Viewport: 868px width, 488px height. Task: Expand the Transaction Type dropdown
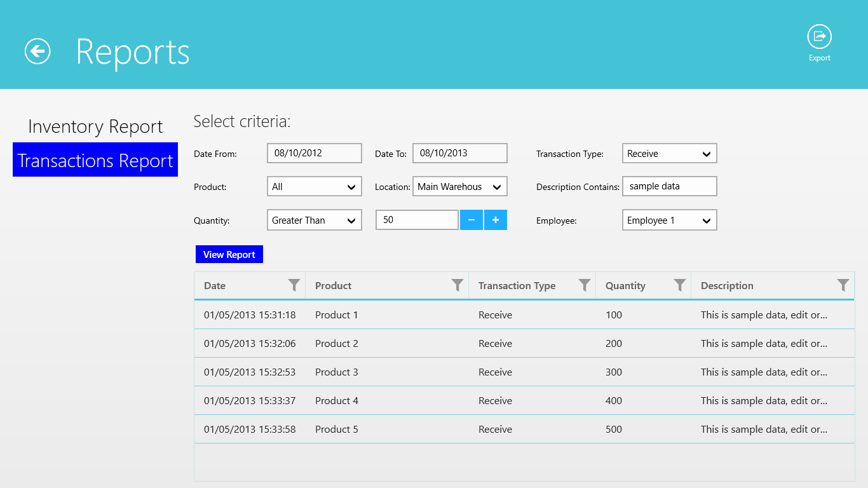tap(669, 154)
